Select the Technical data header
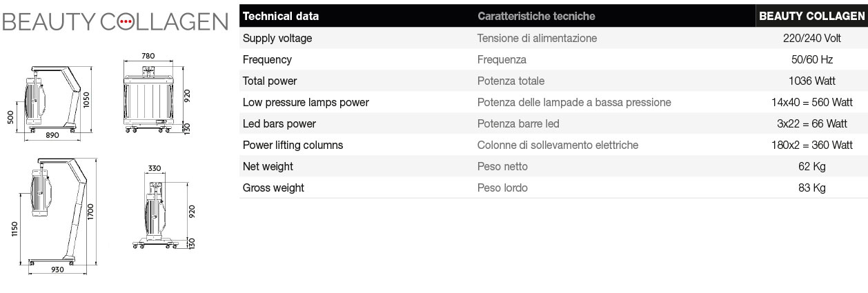 click(281, 16)
